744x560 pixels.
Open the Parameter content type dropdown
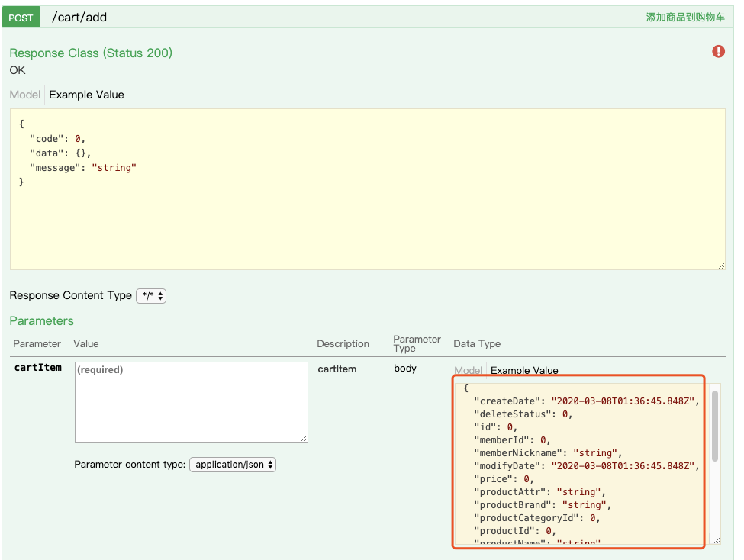233,464
